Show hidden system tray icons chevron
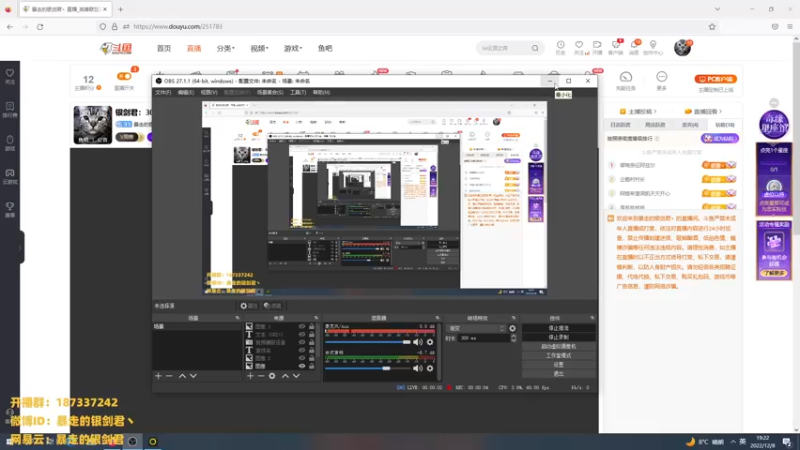Viewport: 800px width, 450px height. [733, 442]
